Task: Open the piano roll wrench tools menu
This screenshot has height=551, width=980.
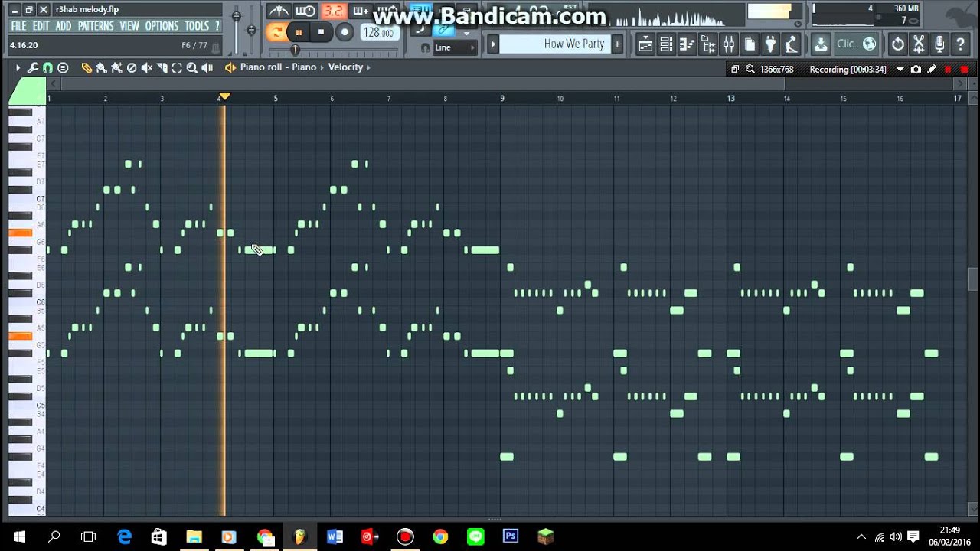Action: pos(33,67)
